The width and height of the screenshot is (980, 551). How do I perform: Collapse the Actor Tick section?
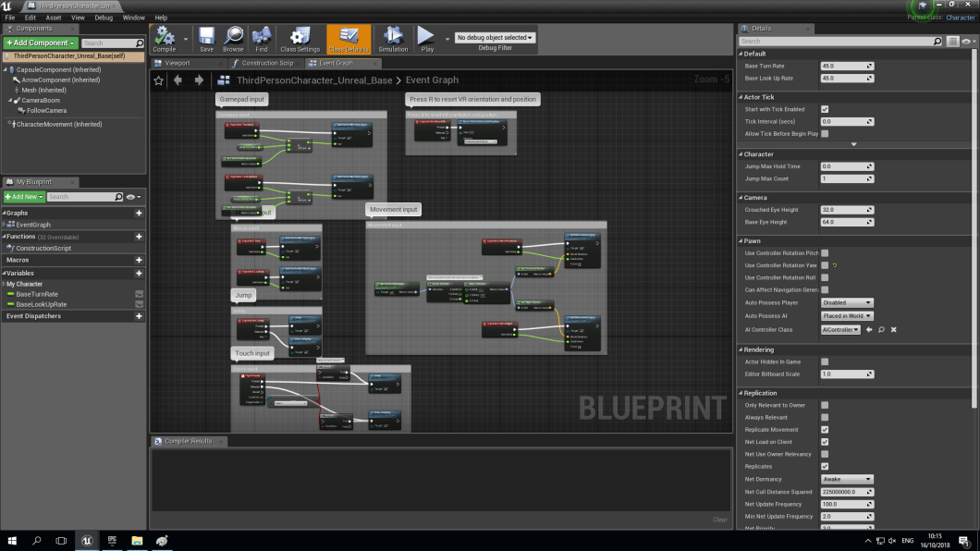click(x=741, y=97)
